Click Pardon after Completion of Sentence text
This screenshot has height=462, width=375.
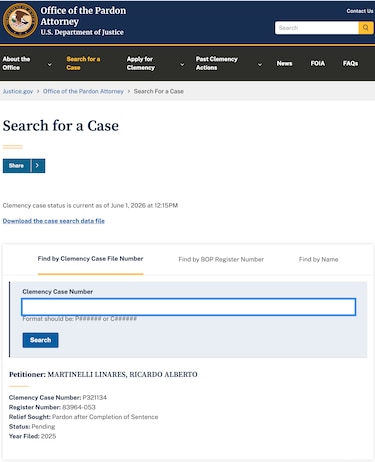105,417
